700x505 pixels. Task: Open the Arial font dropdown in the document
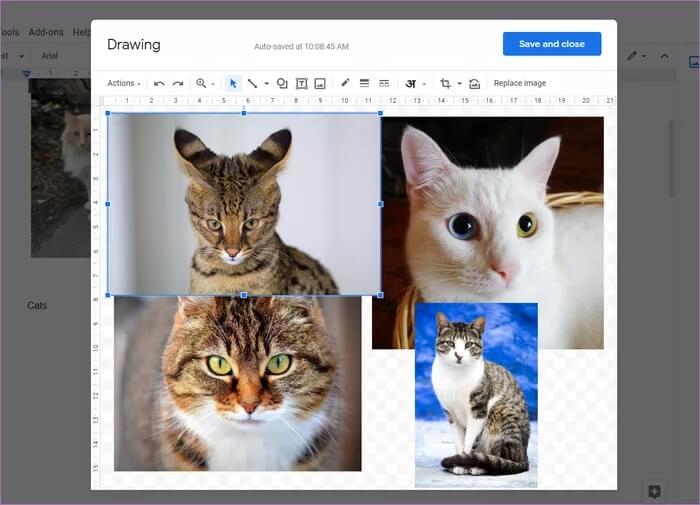pos(50,56)
